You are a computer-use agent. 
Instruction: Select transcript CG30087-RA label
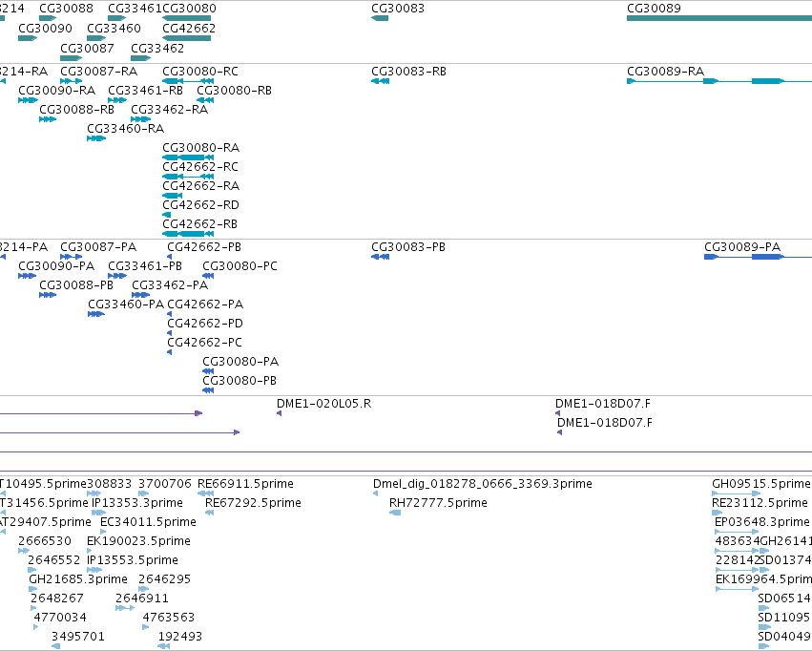(x=99, y=71)
